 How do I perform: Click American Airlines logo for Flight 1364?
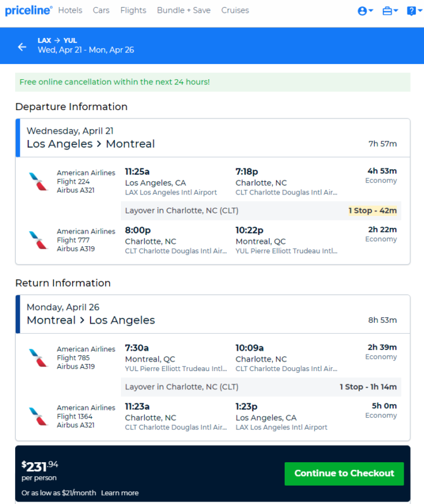point(38,416)
